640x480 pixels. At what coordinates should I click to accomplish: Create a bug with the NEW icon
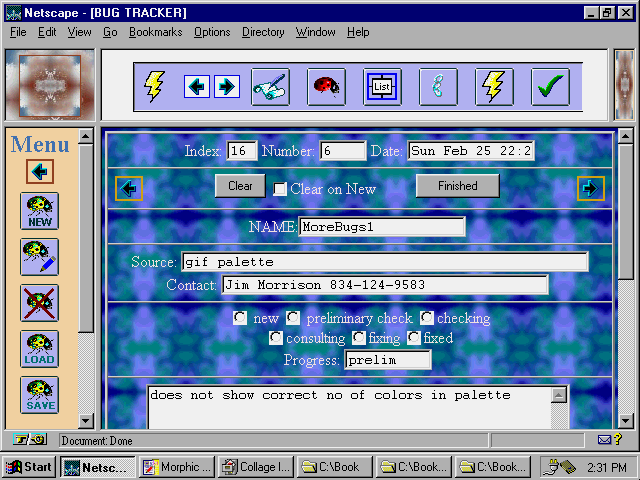point(40,211)
